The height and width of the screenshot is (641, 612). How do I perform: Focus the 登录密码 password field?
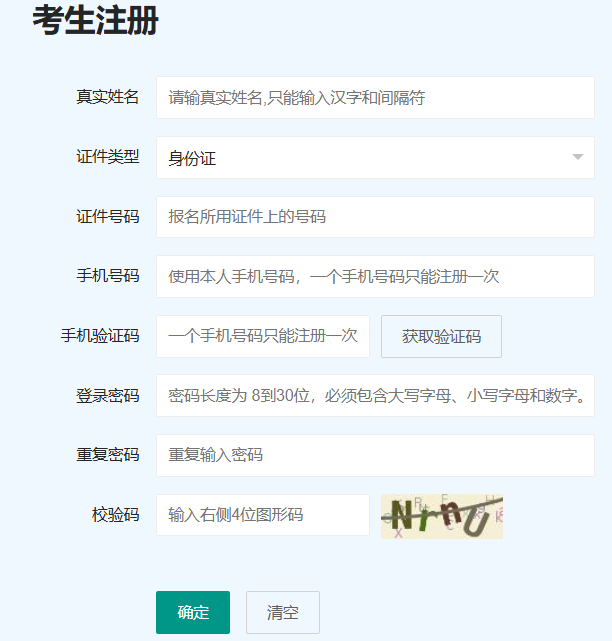tap(375, 396)
